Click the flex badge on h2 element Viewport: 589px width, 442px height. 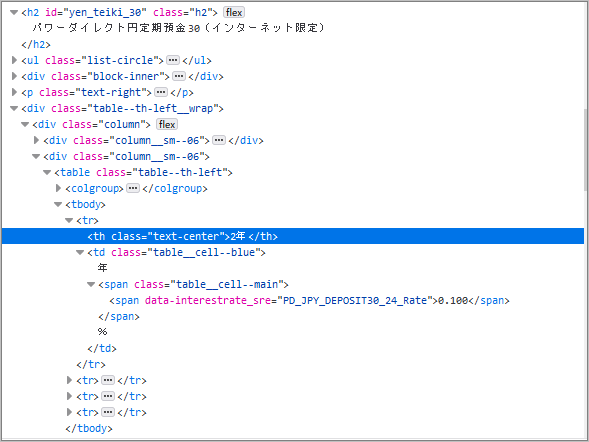[x=234, y=12]
